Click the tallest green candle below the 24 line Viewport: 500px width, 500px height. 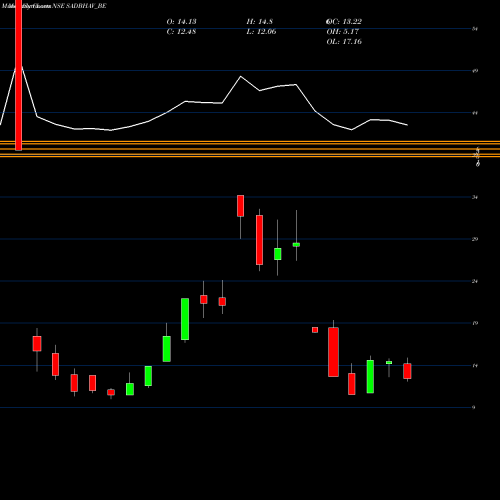pyautogui.click(x=185, y=319)
